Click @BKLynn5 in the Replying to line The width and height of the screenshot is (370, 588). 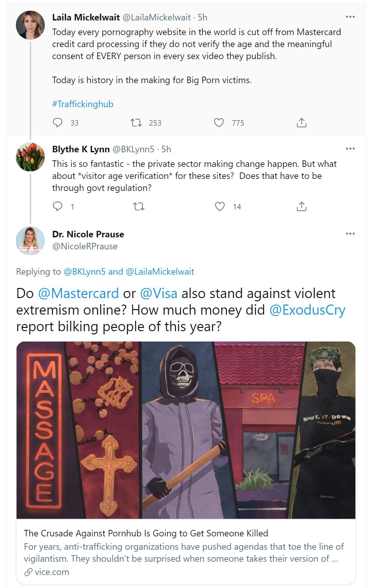coord(84,272)
